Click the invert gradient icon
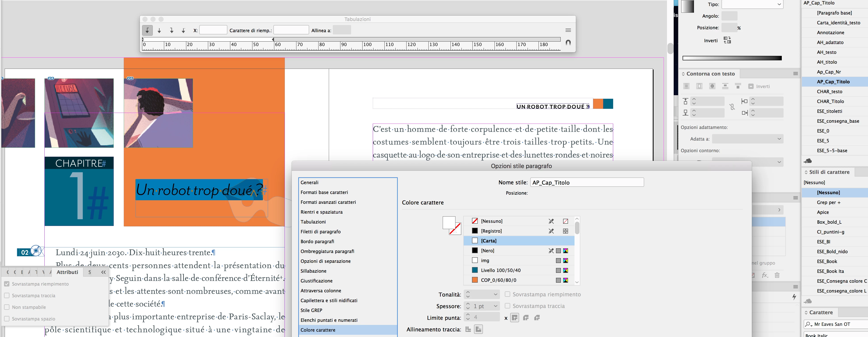The image size is (868, 337). (x=727, y=40)
